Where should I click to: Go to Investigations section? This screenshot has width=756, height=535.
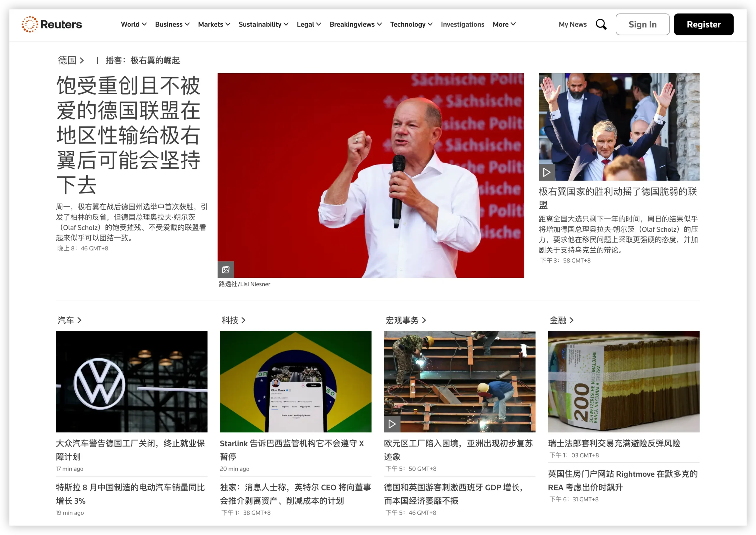pyautogui.click(x=462, y=24)
